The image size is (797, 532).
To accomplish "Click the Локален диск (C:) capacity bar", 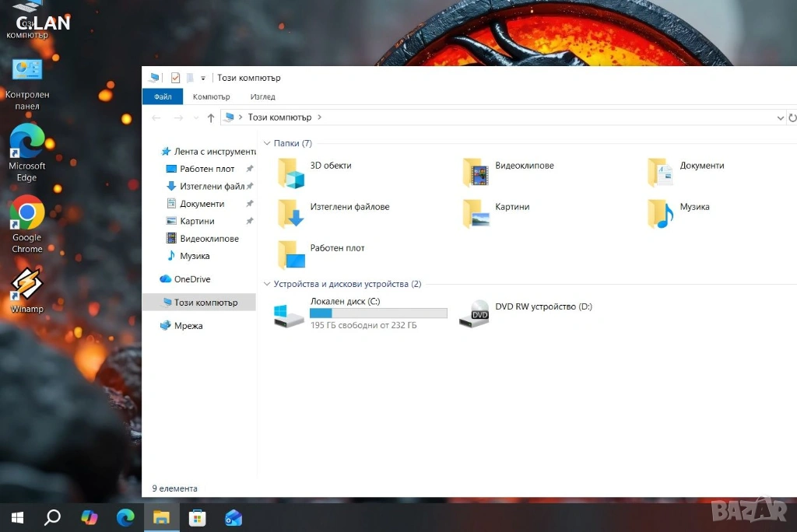I will [378, 313].
